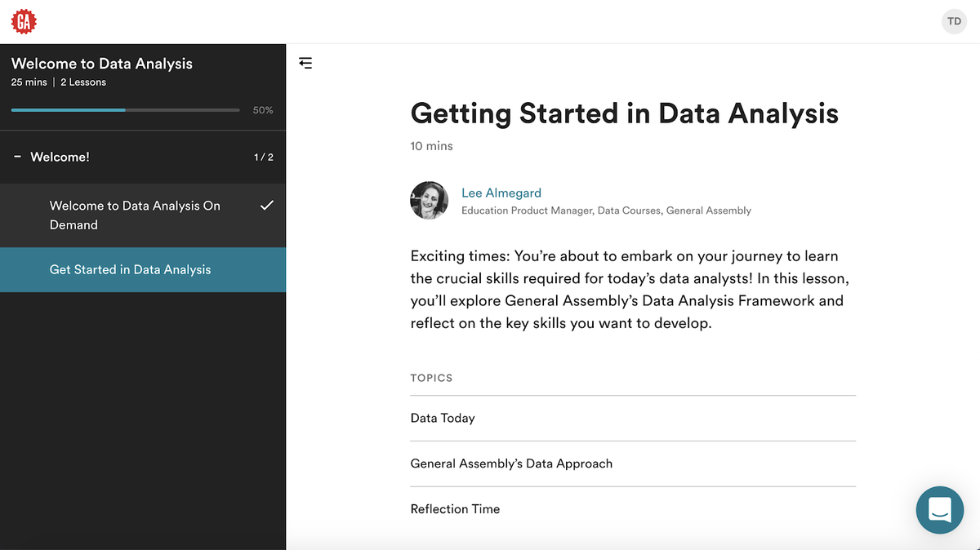Open Lee Almegard author link
980x550 pixels.
click(501, 193)
